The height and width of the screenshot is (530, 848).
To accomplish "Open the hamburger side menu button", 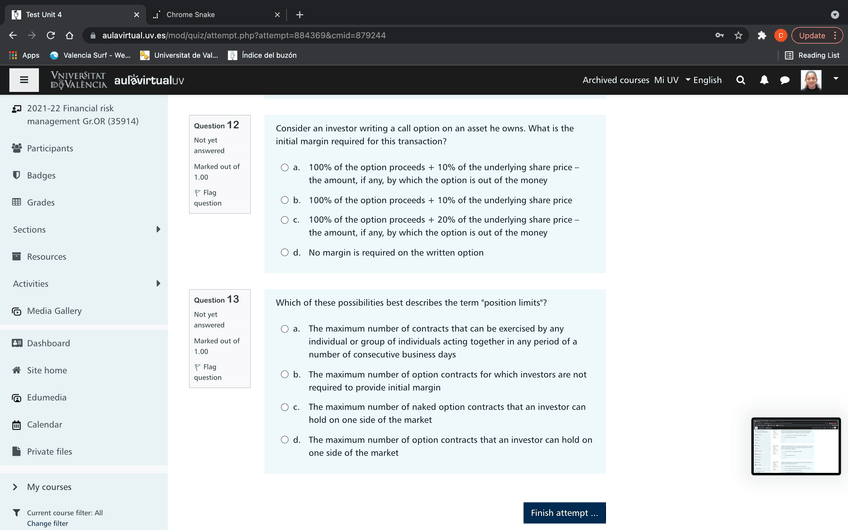I will point(24,80).
